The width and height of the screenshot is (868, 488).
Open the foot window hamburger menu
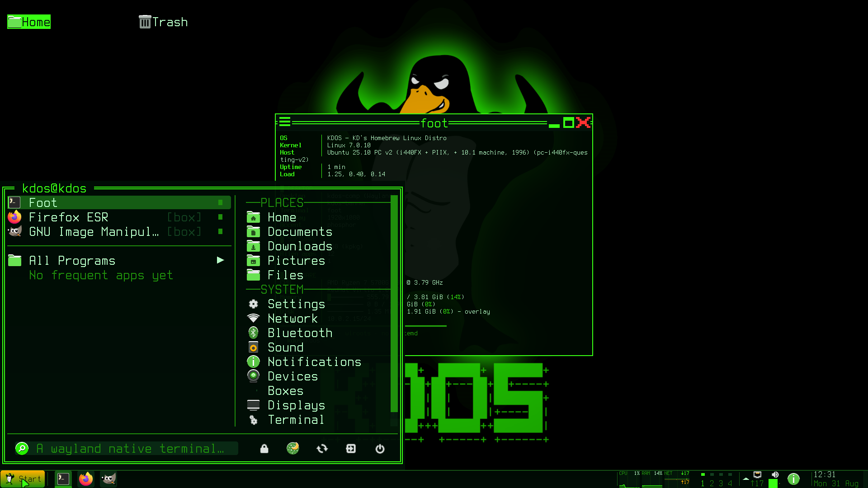pos(285,122)
